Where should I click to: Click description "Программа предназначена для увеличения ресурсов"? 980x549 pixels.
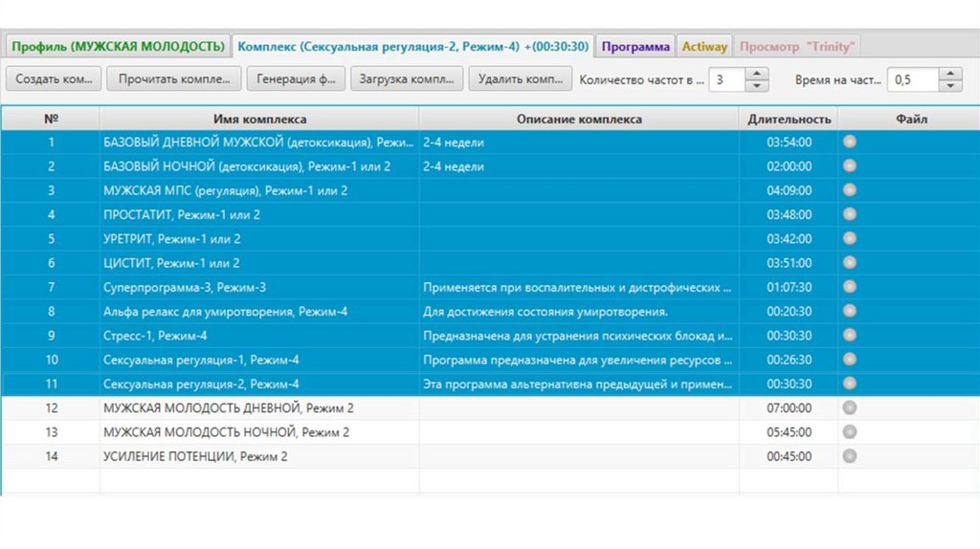577,360
